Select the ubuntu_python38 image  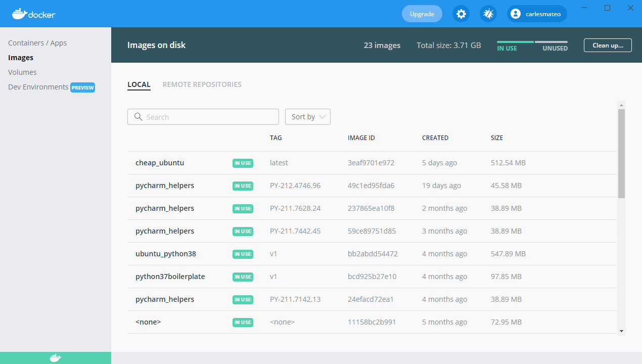coord(372,254)
